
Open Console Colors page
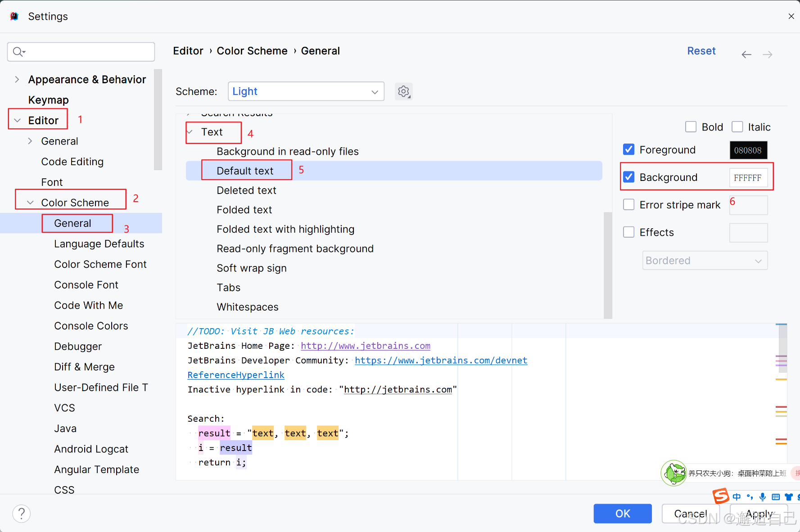click(x=91, y=326)
